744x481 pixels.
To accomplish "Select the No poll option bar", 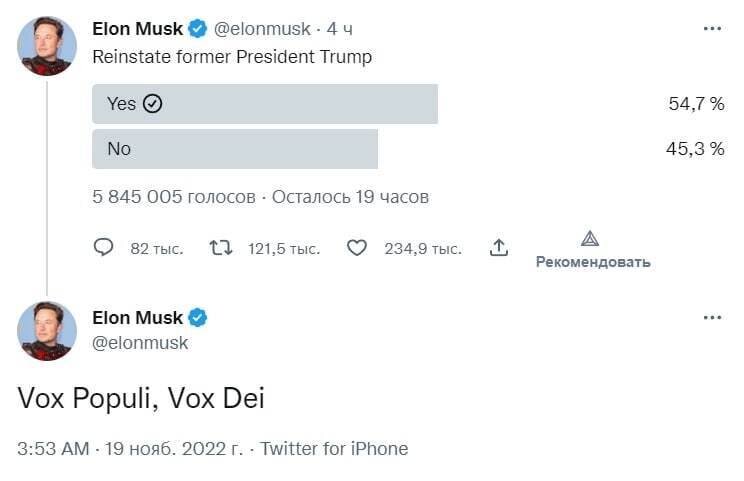I will coord(235,149).
